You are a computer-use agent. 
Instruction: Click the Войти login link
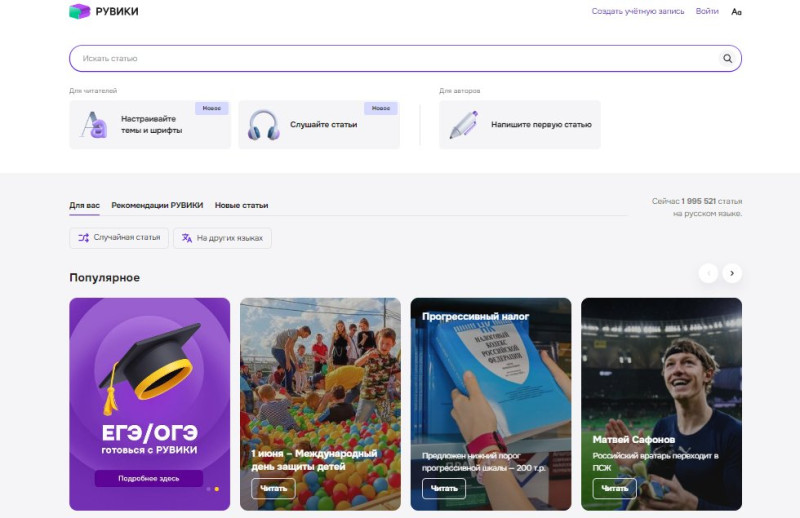707,12
